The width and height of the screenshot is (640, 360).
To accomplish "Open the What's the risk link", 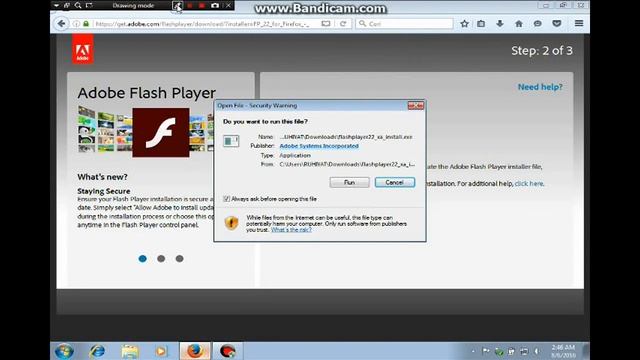I will click(x=291, y=230).
